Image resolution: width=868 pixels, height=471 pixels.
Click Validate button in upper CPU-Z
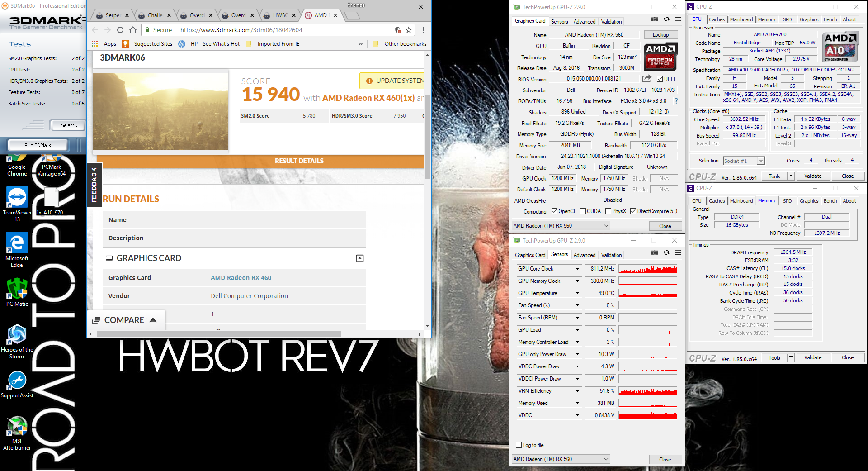click(813, 176)
